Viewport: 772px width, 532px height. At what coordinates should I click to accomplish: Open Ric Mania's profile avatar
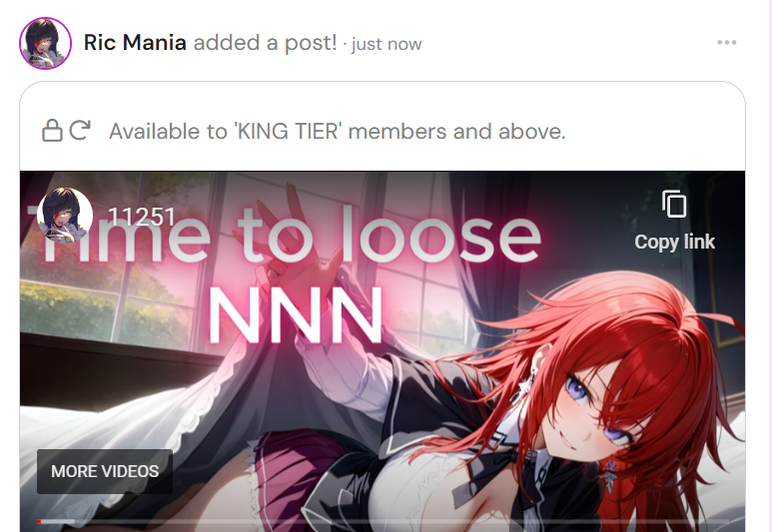click(45, 43)
